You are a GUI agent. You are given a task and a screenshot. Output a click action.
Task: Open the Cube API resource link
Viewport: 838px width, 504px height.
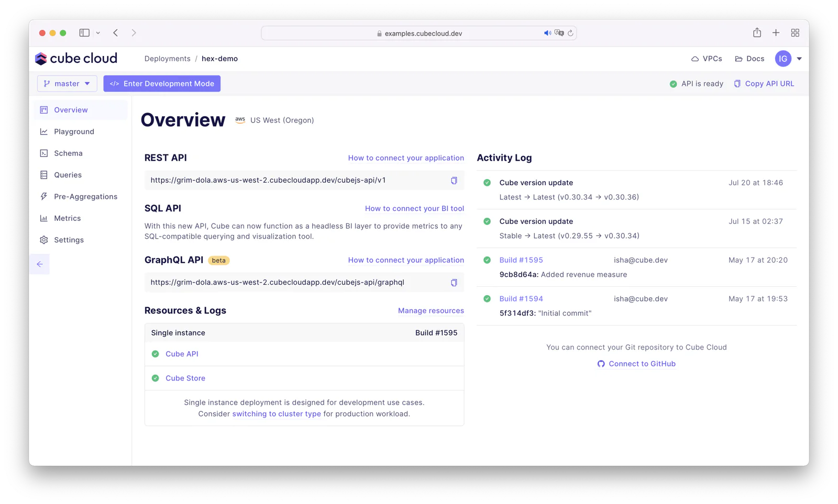click(x=182, y=354)
